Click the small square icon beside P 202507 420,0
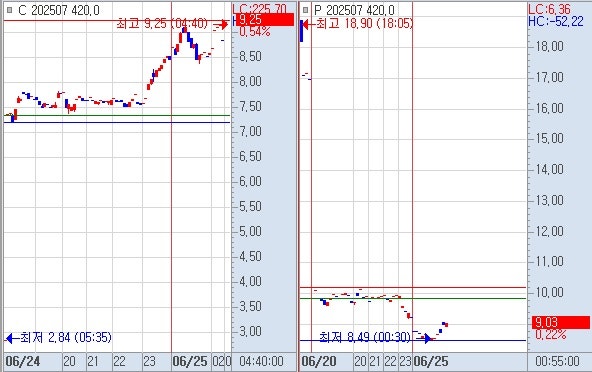Image resolution: width=592 pixels, height=372 pixels. pyautogui.click(x=305, y=10)
